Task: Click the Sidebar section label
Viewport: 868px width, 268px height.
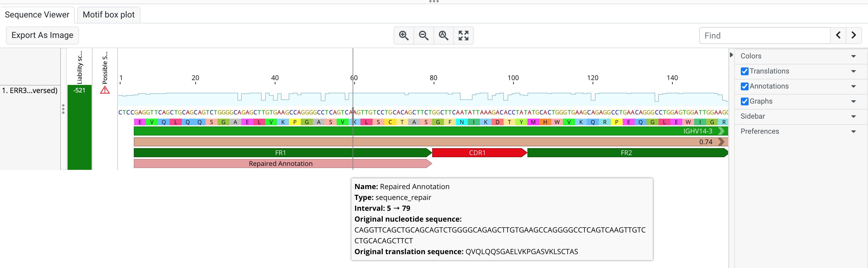Action: 753,116
